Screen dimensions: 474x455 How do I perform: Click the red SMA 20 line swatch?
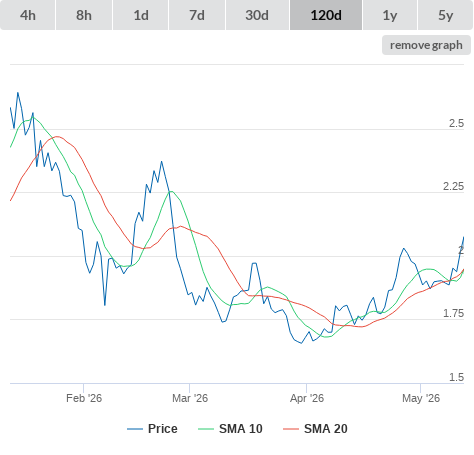point(291,429)
